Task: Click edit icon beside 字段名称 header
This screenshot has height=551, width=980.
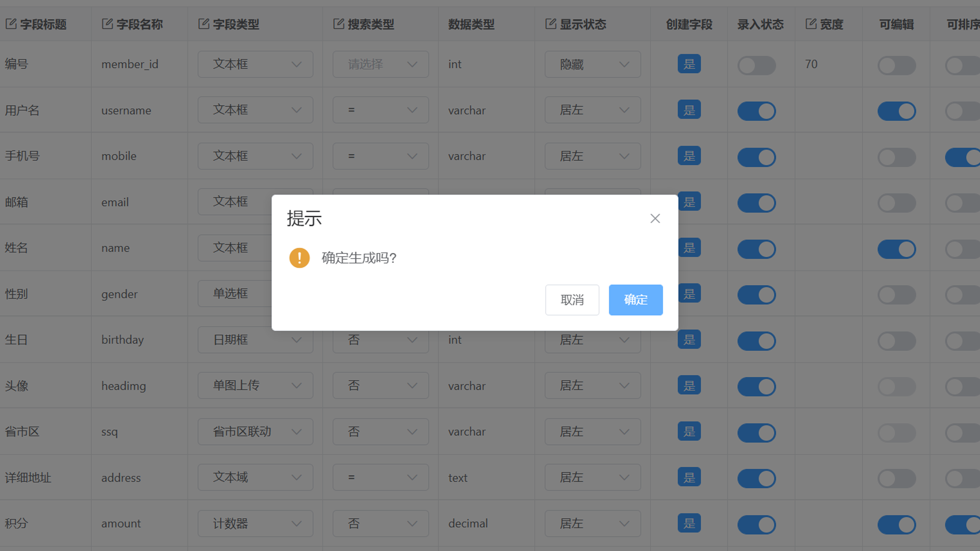Action: (x=107, y=24)
